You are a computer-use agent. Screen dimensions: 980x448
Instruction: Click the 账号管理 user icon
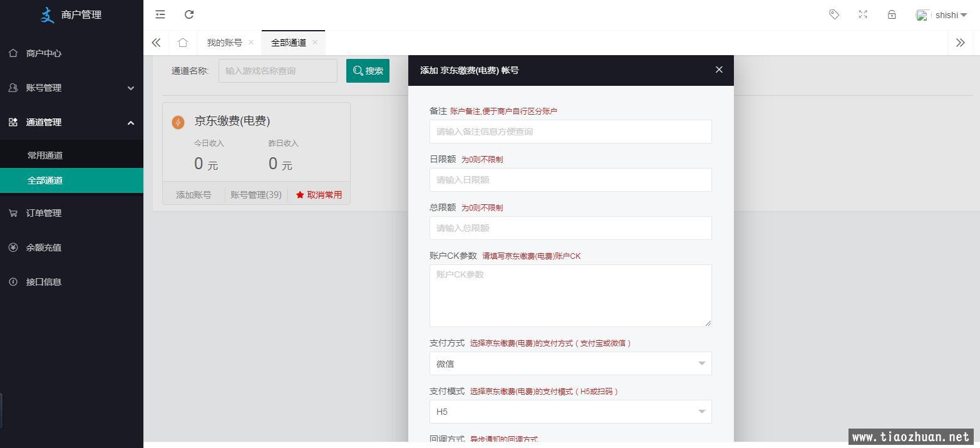tap(13, 88)
